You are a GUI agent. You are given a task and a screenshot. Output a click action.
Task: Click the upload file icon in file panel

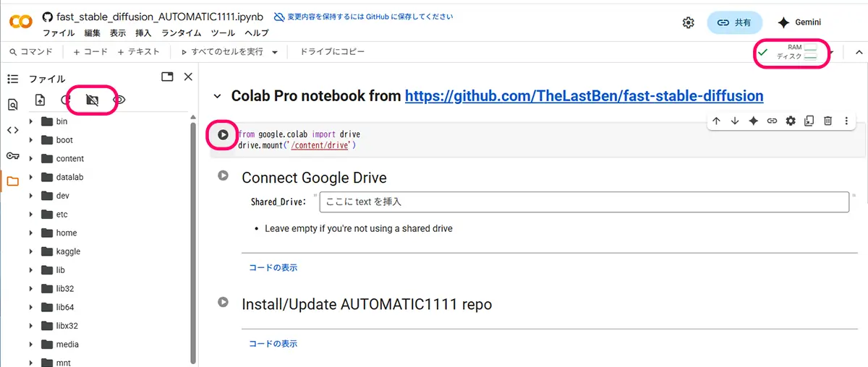click(41, 100)
